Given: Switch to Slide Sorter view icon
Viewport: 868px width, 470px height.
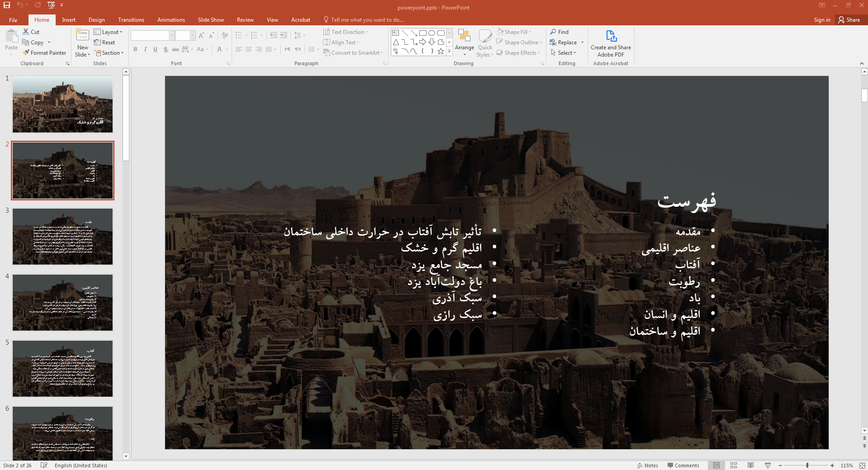Looking at the screenshot, I should (x=734, y=465).
